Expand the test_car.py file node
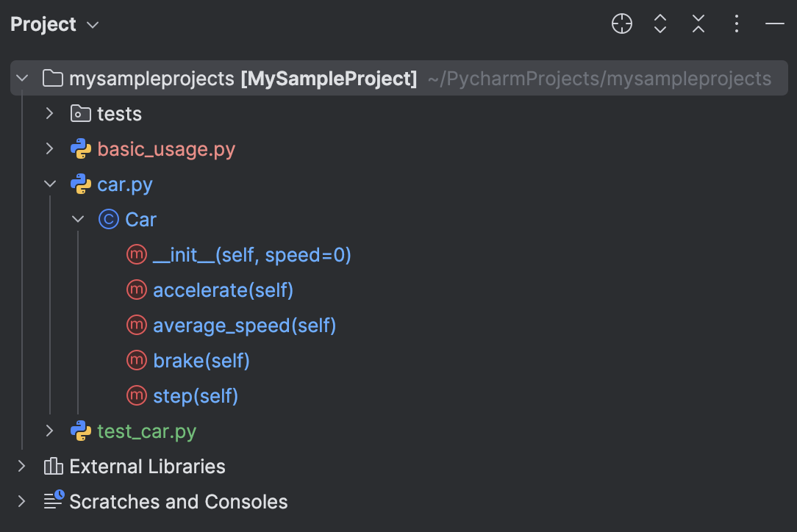 pyautogui.click(x=49, y=431)
